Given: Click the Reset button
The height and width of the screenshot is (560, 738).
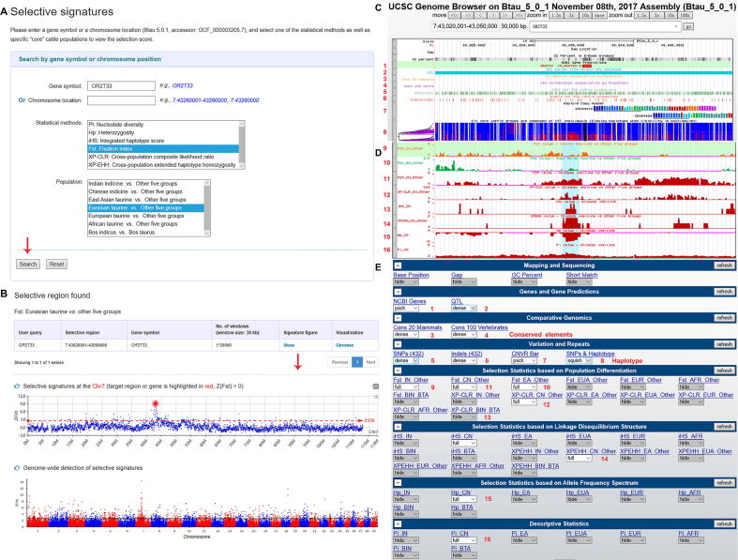Looking at the screenshot, I should click(x=56, y=264).
